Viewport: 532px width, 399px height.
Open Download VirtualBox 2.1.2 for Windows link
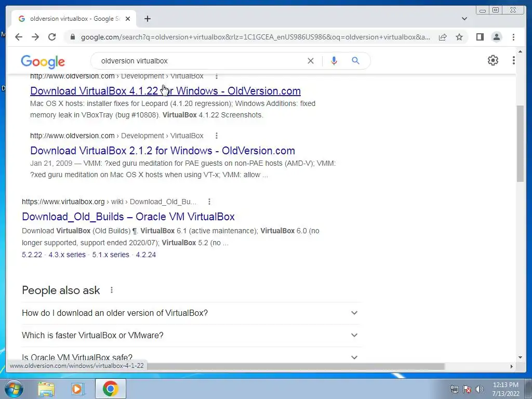163,151
